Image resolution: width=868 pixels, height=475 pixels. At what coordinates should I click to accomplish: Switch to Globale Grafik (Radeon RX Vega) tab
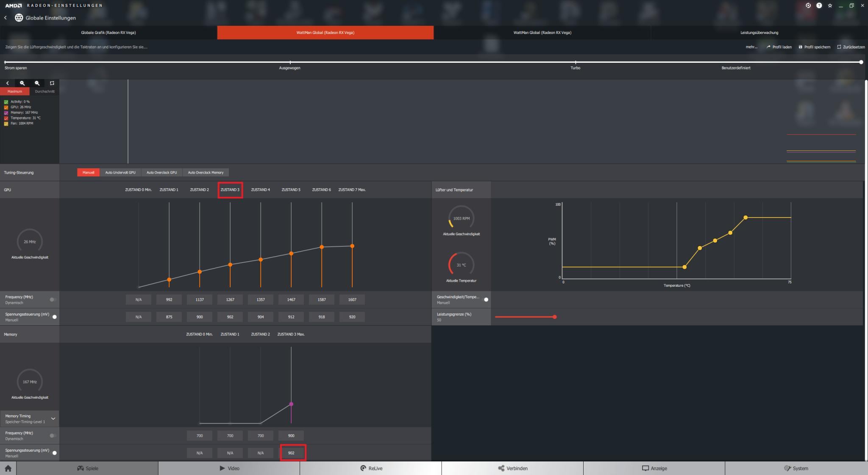108,33
